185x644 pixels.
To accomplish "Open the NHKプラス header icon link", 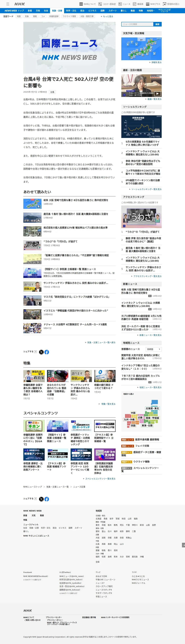I will coord(153,4).
